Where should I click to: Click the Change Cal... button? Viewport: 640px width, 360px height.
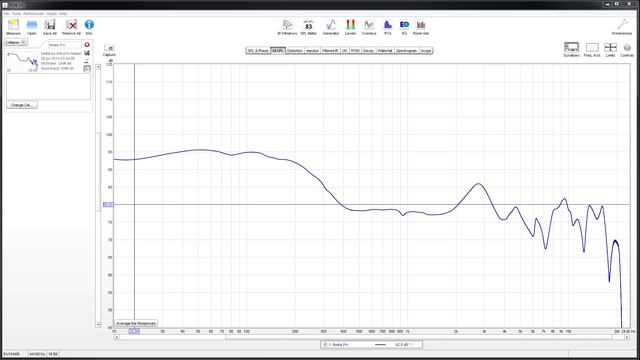tap(22, 105)
